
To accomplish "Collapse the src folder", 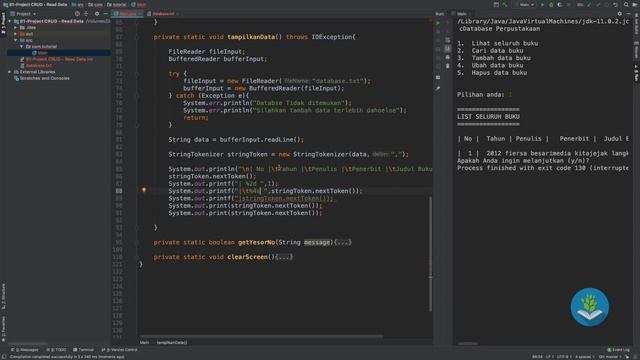I will 16,40.
